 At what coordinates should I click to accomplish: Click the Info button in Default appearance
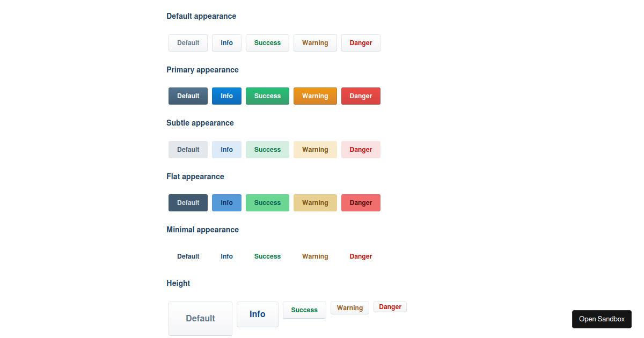pos(226,43)
